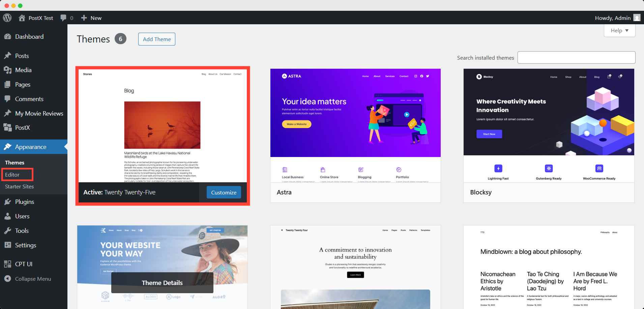Open the PostX plugin panel
Viewport: 644px width, 309px height.
(8, 127)
